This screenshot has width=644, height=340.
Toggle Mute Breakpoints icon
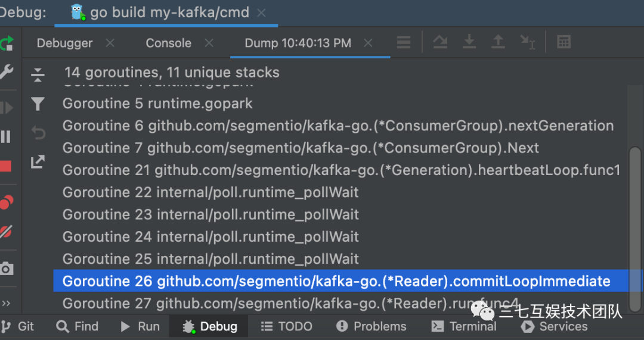[x=6, y=232]
